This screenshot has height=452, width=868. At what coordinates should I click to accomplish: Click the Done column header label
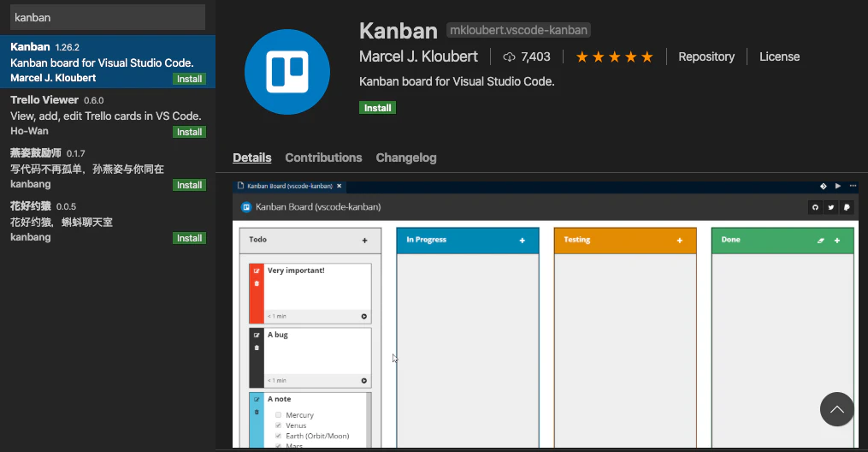pyautogui.click(x=730, y=240)
